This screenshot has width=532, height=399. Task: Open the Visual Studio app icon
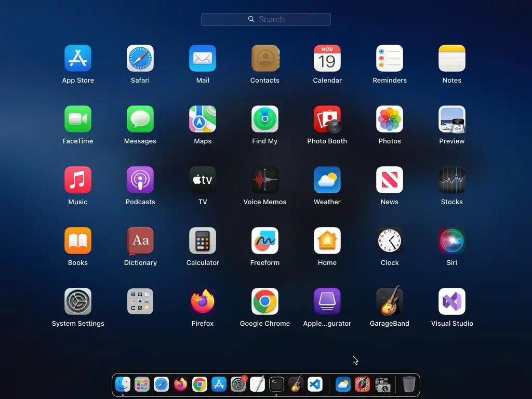452,301
